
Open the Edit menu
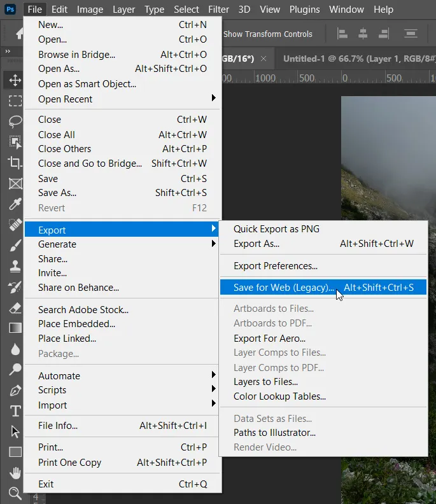tap(59, 10)
